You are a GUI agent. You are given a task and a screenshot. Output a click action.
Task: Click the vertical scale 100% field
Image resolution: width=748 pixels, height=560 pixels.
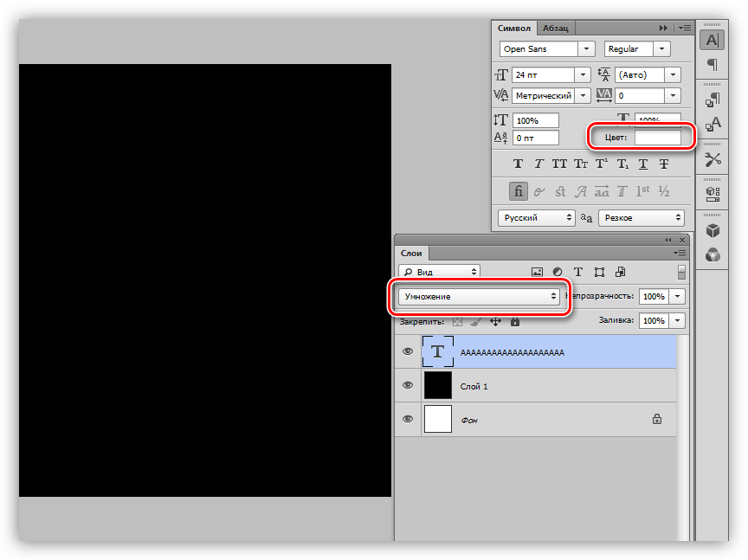coord(536,120)
